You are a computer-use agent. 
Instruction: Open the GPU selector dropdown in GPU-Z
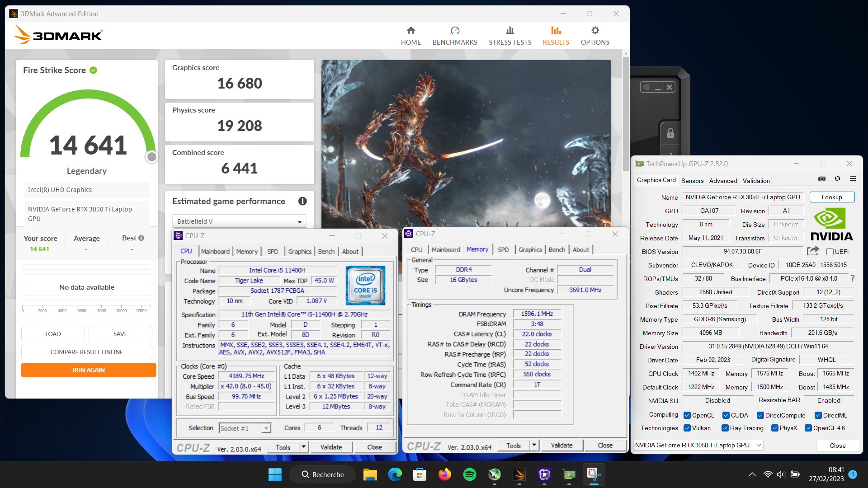click(x=698, y=445)
